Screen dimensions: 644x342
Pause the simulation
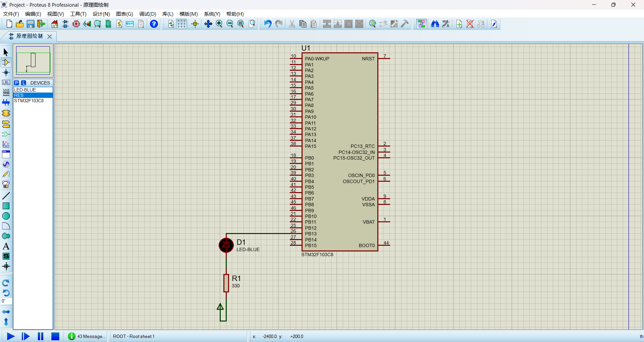click(x=41, y=336)
